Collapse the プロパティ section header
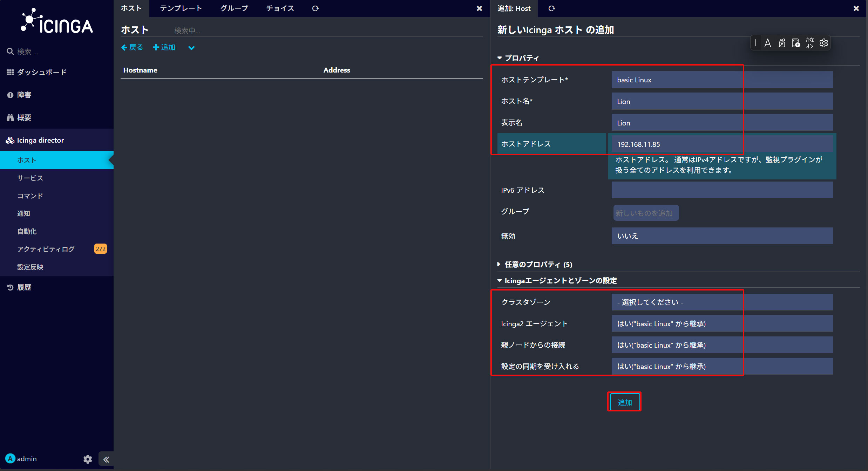This screenshot has width=868, height=471. [518, 58]
